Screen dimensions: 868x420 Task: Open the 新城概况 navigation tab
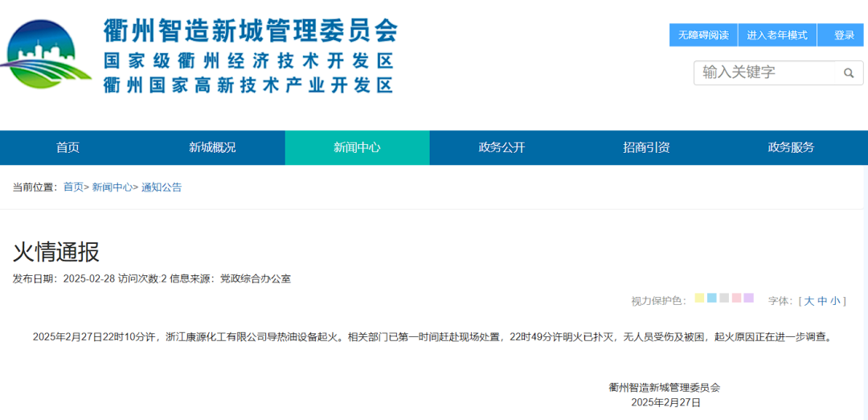click(x=212, y=147)
